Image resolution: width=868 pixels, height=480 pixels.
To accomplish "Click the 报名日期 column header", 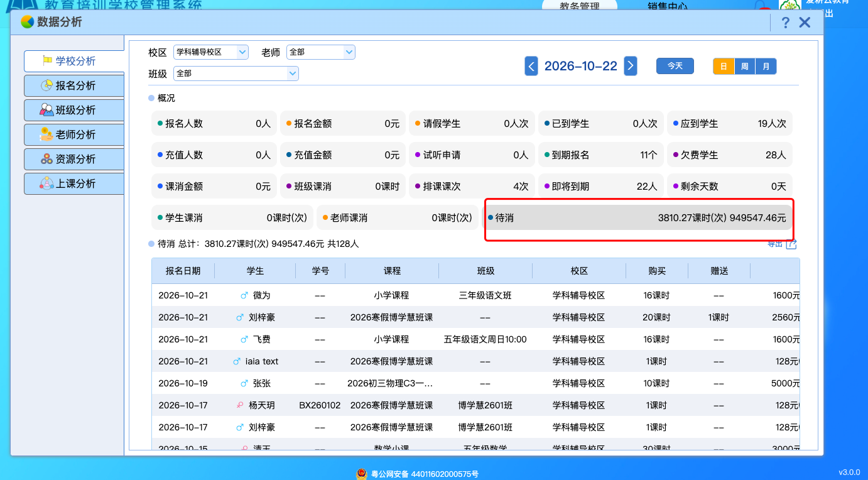I will tap(183, 271).
